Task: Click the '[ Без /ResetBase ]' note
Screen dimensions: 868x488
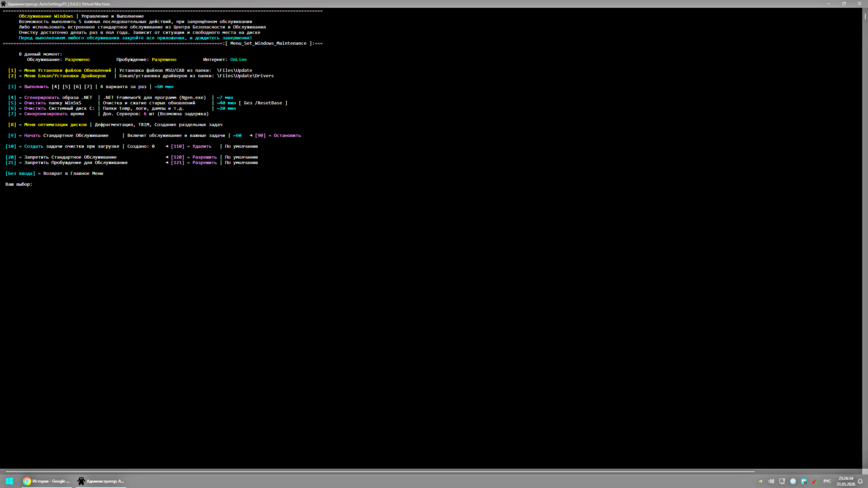Action: [263, 103]
